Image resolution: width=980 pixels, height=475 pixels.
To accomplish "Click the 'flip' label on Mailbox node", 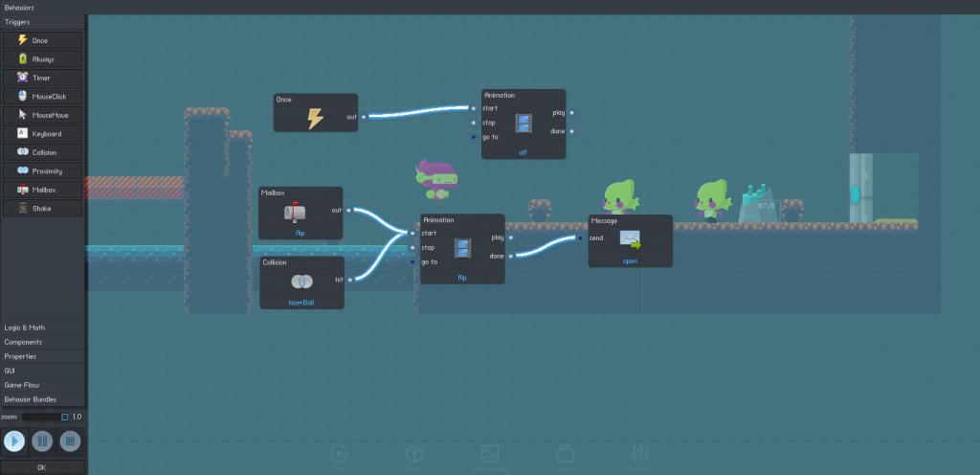I will click(x=300, y=233).
